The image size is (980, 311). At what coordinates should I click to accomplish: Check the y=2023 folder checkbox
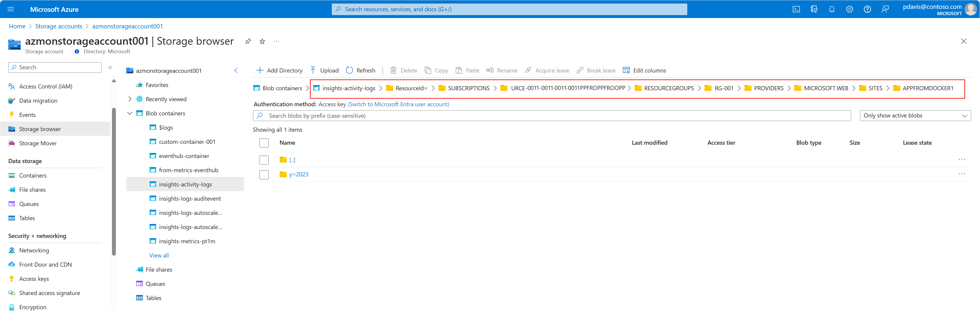tap(264, 175)
